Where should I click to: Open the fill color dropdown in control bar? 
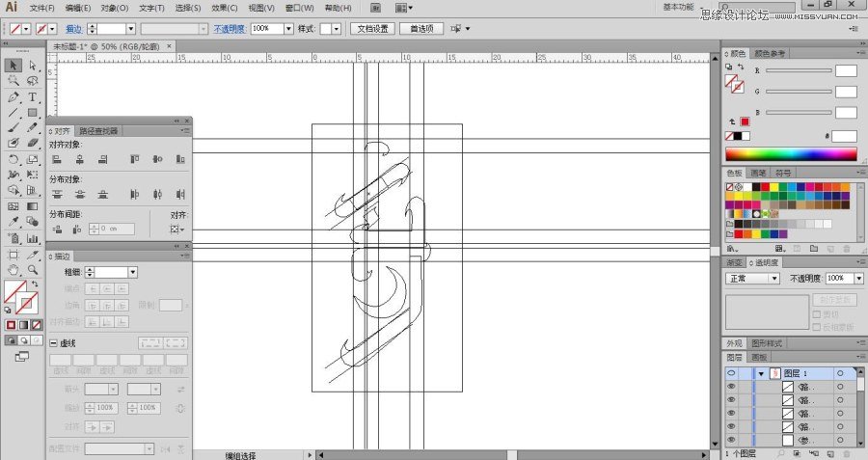pyautogui.click(x=26, y=29)
